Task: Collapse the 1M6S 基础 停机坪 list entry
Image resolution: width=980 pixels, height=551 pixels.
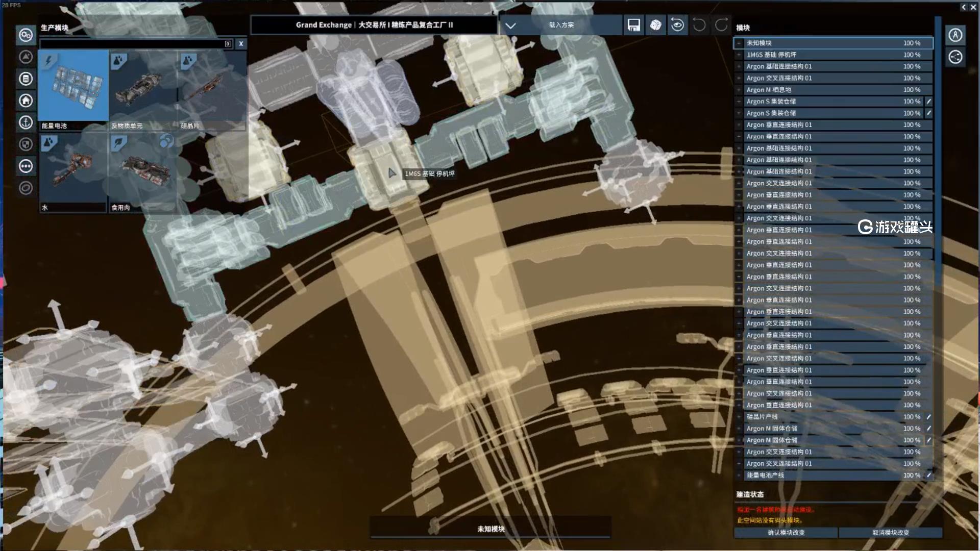Action: point(739,55)
